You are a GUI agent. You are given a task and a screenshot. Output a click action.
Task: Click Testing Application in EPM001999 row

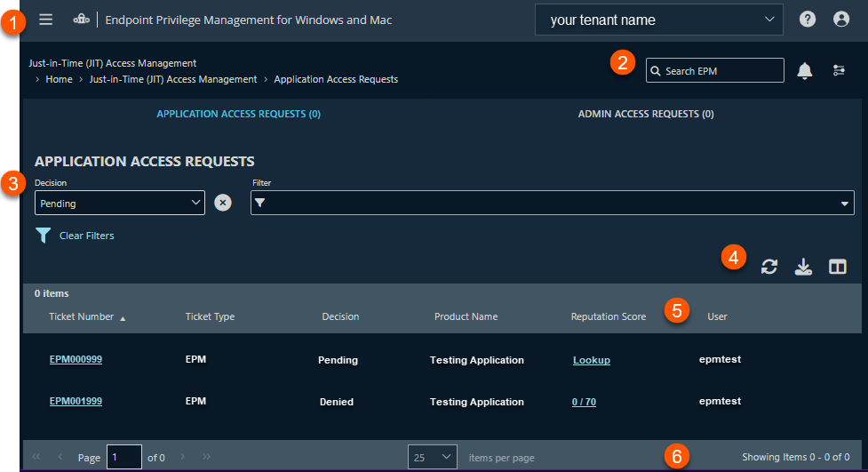tap(476, 402)
